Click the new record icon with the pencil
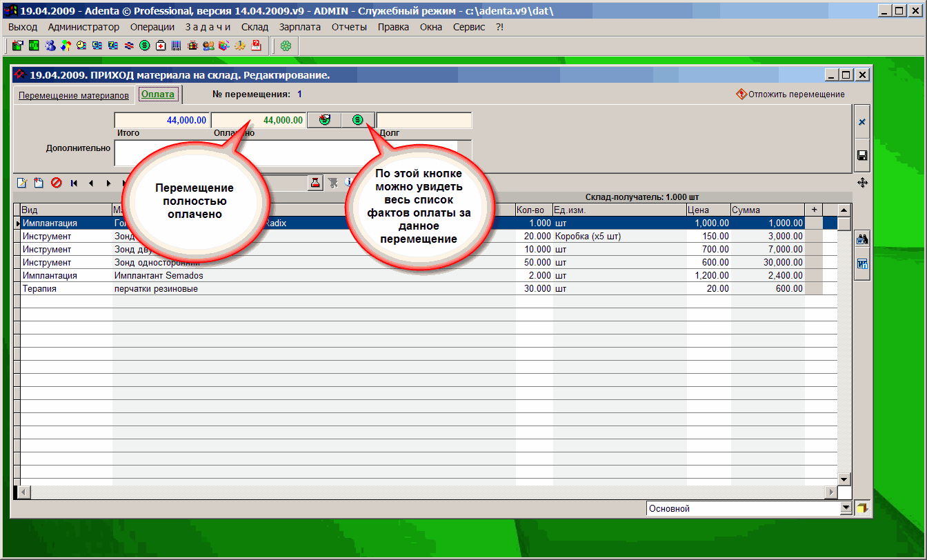Viewport: 927px width, 560px height. click(22, 183)
